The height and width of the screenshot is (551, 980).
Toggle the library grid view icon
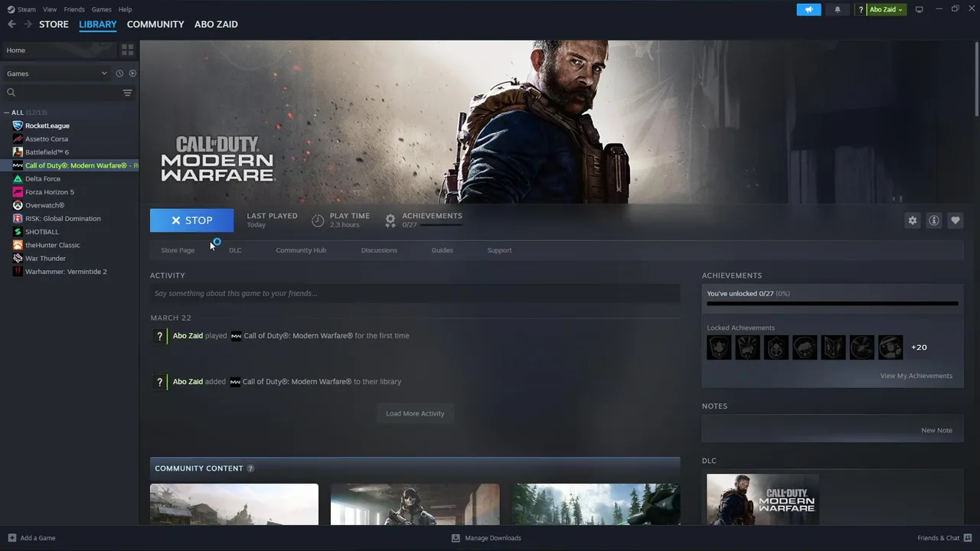pos(127,50)
